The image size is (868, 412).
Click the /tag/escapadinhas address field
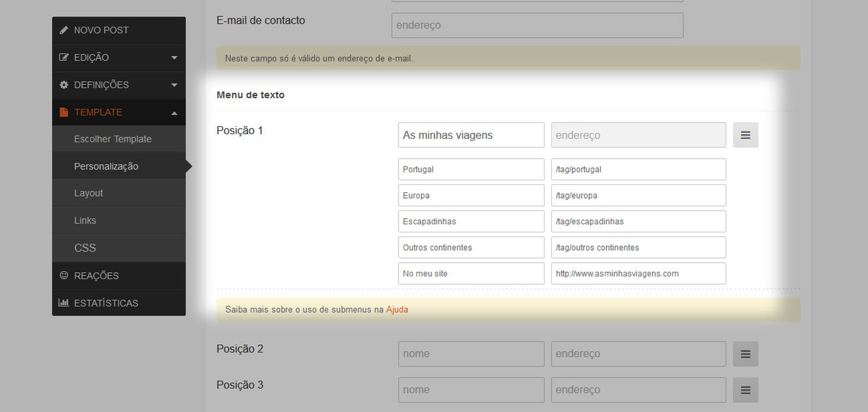[x=639, y=222]
